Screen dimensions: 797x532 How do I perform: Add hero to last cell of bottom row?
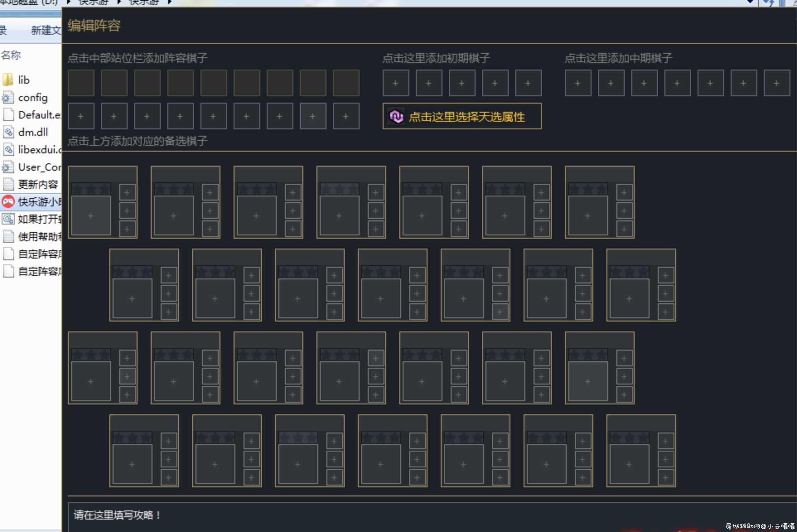pyautogui.click(x=629, y=464)
